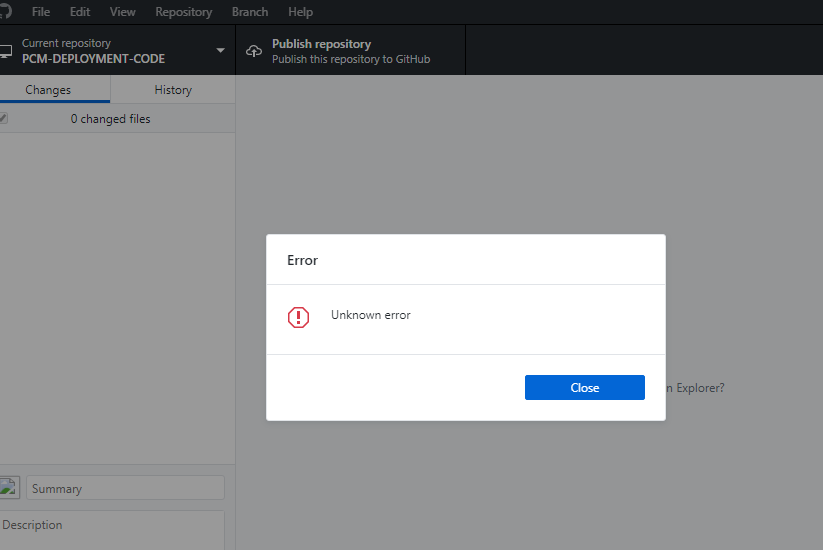
Task: Click the red error alert icon
Action: pyautogui.click(x=298, y=317)
